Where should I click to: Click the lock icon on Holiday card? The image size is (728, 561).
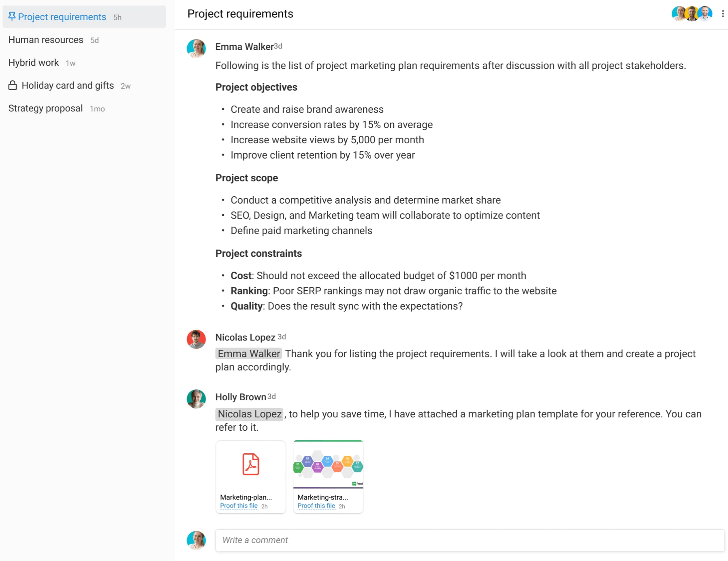click(x=13, y=85)
